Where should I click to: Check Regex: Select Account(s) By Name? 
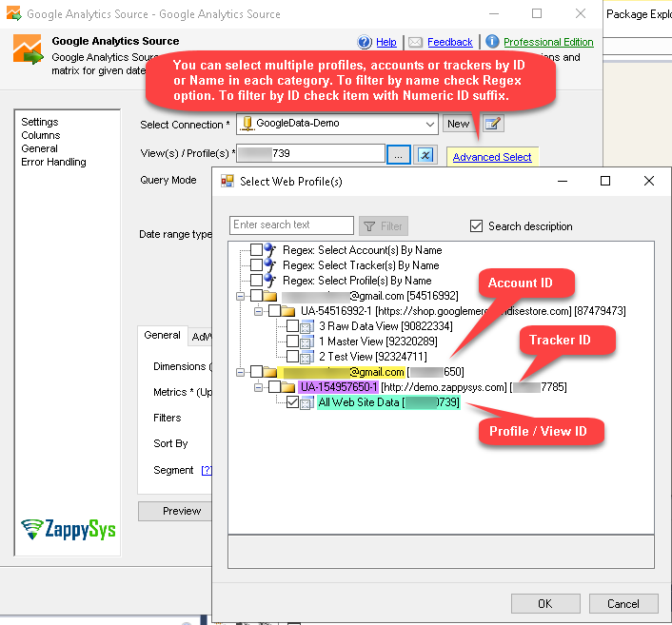tap(256, 250)
